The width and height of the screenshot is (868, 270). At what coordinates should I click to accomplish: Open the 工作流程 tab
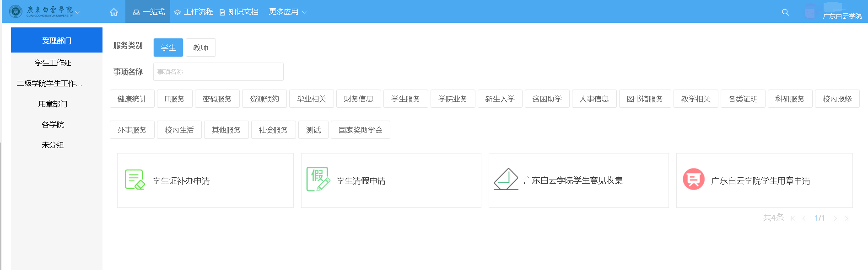coord(194,12)
